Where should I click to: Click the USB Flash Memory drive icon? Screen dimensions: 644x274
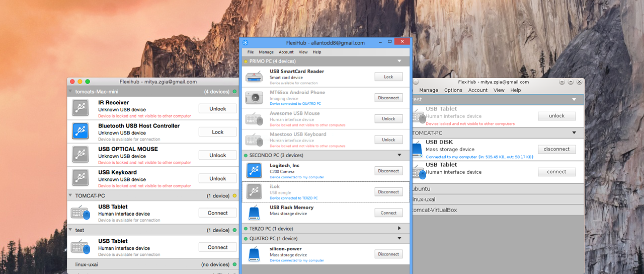254,213
